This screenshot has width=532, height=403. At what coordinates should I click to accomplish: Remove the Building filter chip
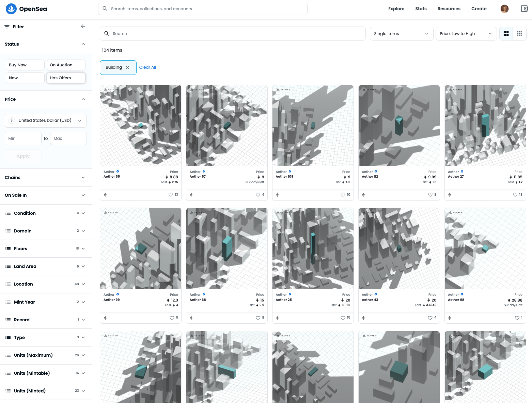pos(127,67)
